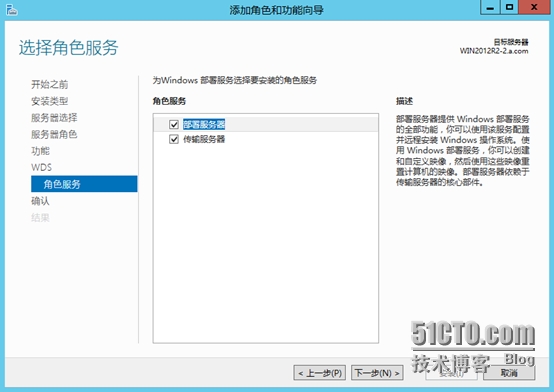Open the 服务器角色 step
Viewport: 554px width, 392px height.
pyautogui.click(x=54, y=134)
